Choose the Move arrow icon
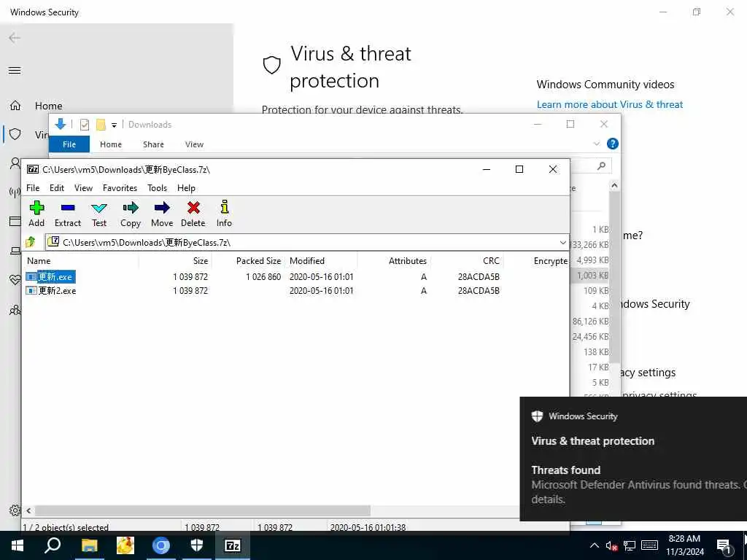The height and width of the screenshot is (560, 747). (x=162, y=214)
